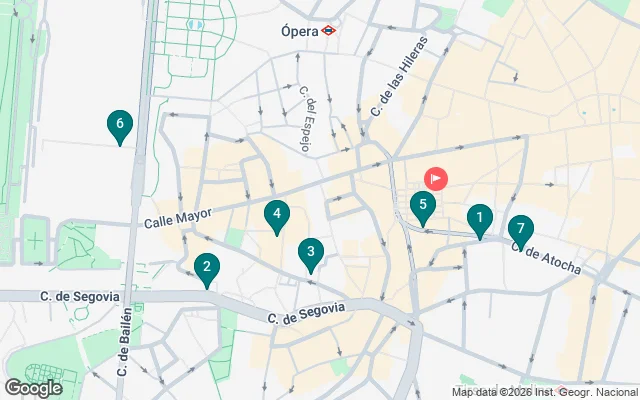640x400 pixels.
Task: Click the C. del Espejo label
Action: point(309,118)
